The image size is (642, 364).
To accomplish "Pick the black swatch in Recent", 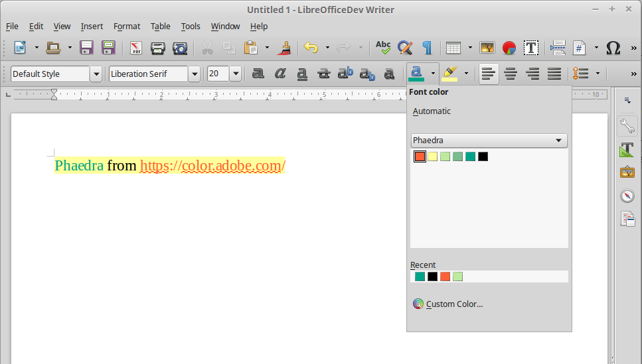I will click(x=432, y=276).
